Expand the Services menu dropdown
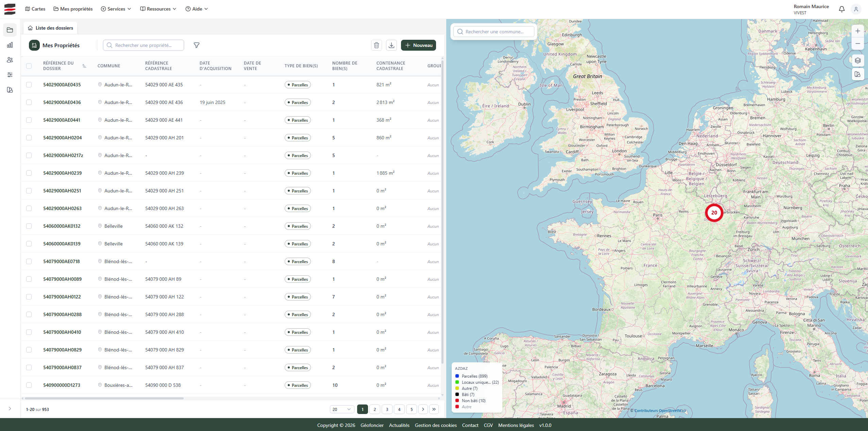This screenshot has height=431, width=868. (x=116, y=9)
